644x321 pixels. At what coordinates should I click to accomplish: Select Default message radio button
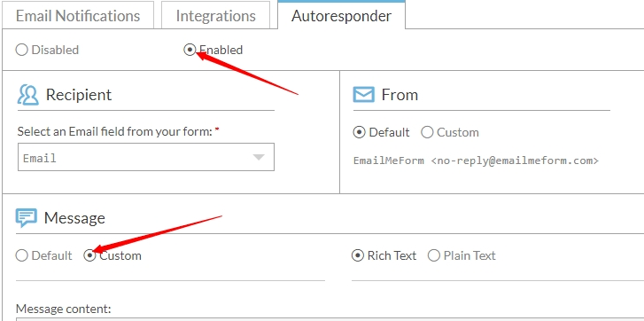21,255
